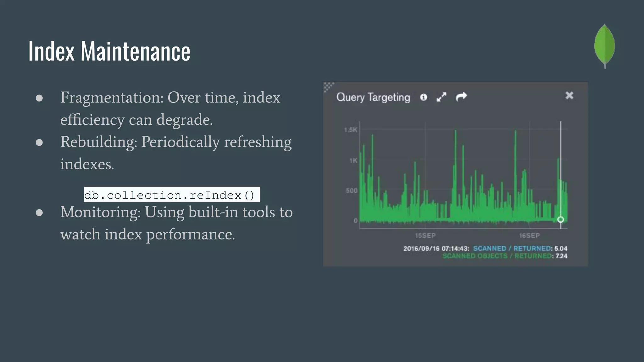Click the Monitoring bullet text

pyautogui.click(x=176, y=223)
